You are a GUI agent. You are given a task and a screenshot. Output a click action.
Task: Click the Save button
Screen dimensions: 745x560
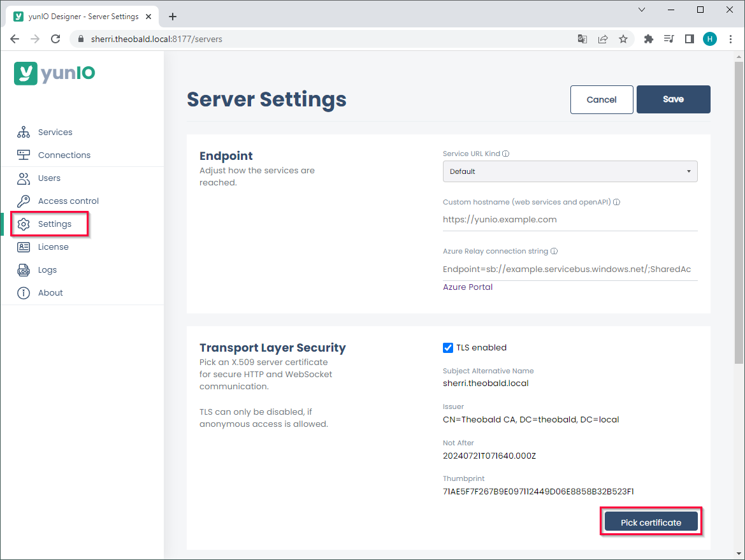pos(673,99)
